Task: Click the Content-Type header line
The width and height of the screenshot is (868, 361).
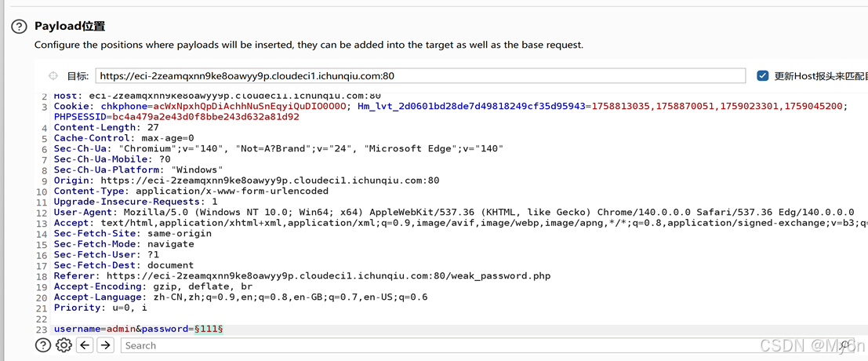Action: point(191,191)
